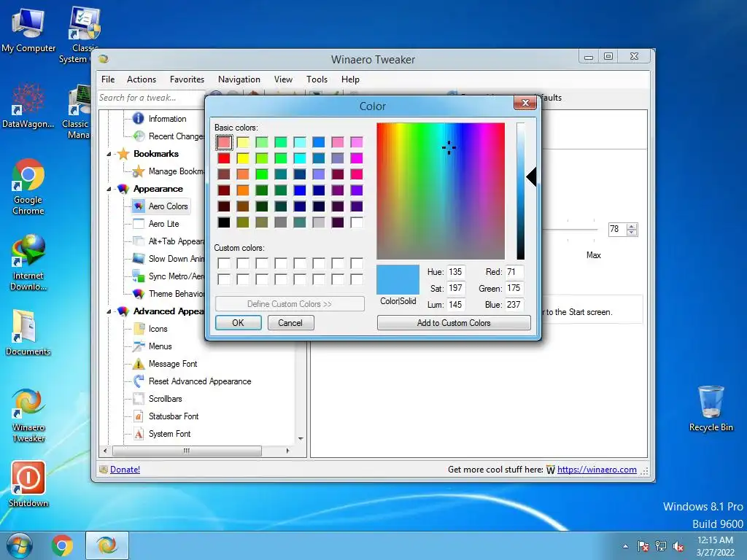Open the Documents folder icon on desktop
Screen dimensions: 747x560
[28, 332]
